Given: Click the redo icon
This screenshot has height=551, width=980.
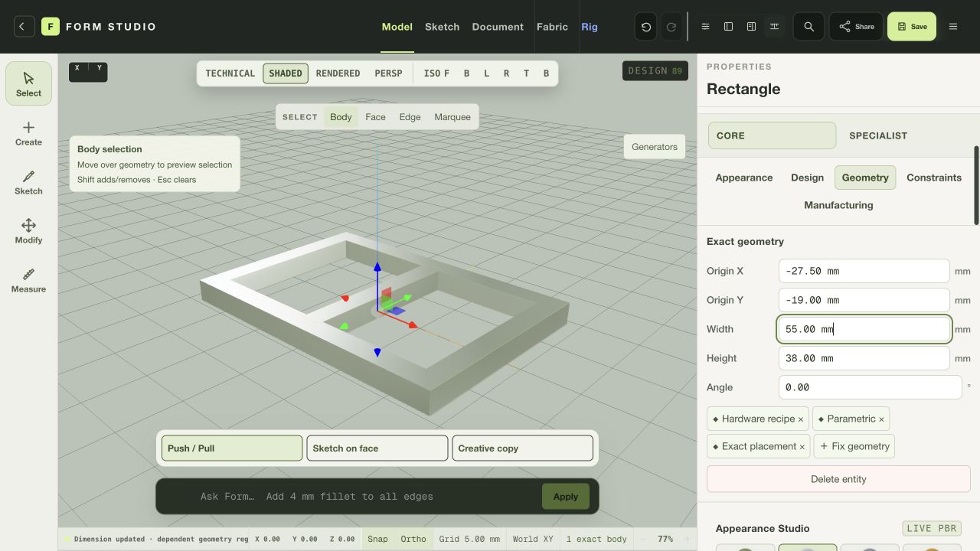Looking at the screenshot, I should click(x=671, y=27).
